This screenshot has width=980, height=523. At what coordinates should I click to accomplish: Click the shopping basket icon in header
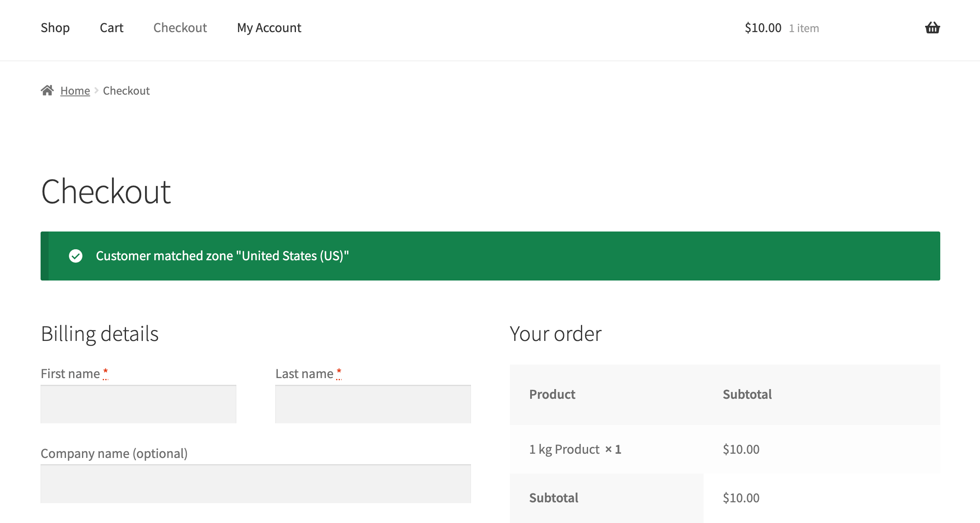pos(932,27)
